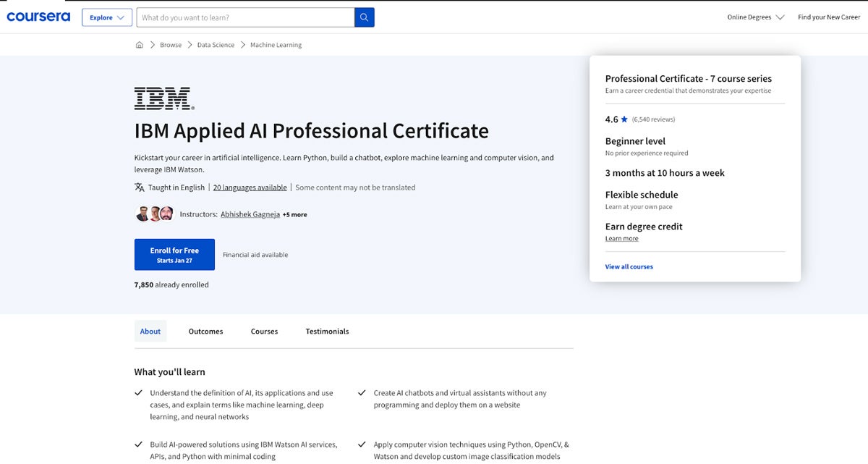
Task: Click the blue search magnifier button
Action: (365, 17)
